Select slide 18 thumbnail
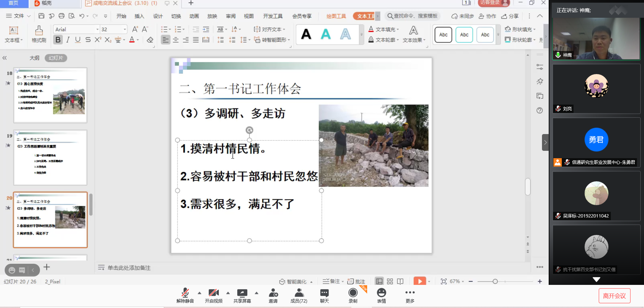The image size is (644, 308). tap(50, 95)
